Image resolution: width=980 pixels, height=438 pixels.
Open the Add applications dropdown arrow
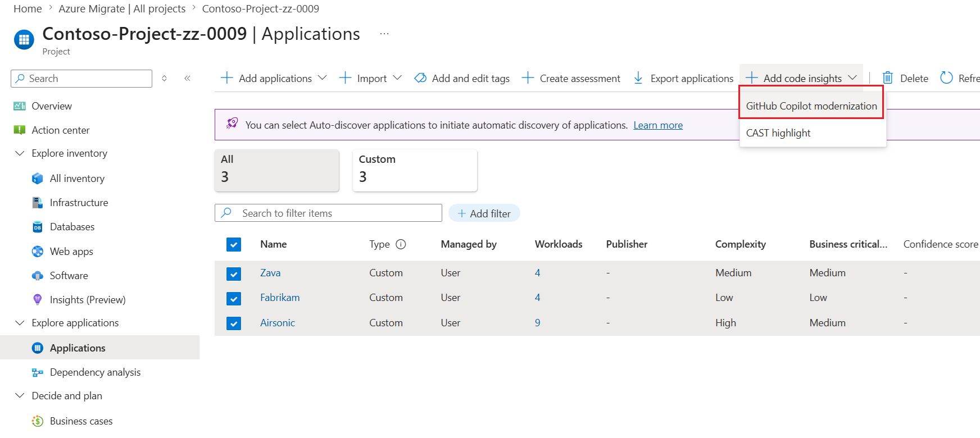click(x=322, y=77)
